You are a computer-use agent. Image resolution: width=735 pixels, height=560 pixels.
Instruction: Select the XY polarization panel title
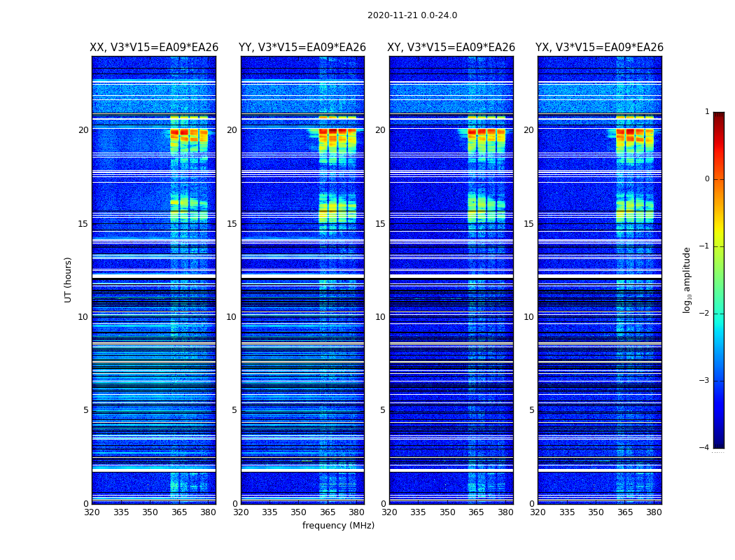pos(451,48)
